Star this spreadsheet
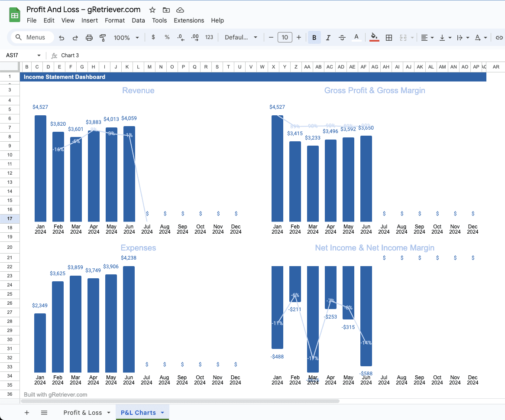Image resolution: width=505 pixels, height=420 pixels. (152, 10)
